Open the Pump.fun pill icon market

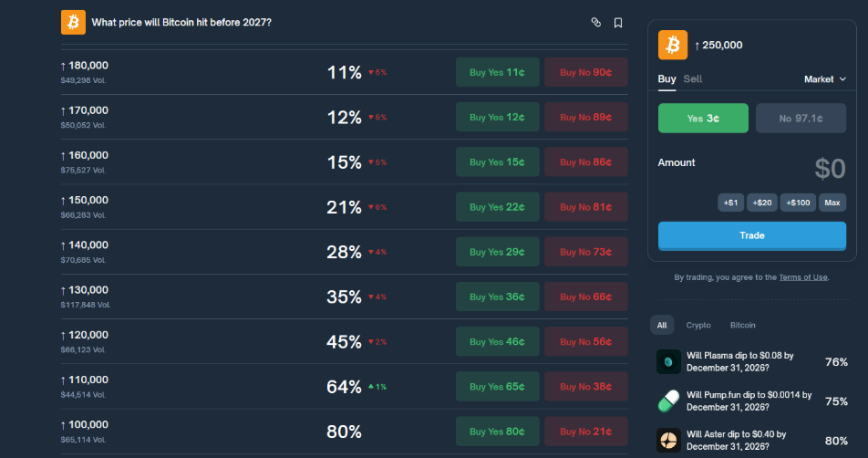pos(669,401)
